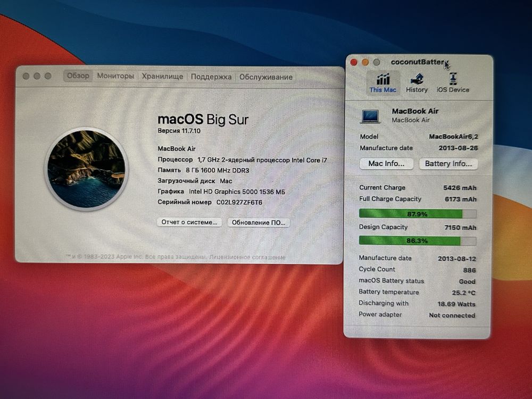Click the serial number C02L927ZF6T6
Image resolution: width=532 pixels, height=399 pixels.
tap(239, 203)
